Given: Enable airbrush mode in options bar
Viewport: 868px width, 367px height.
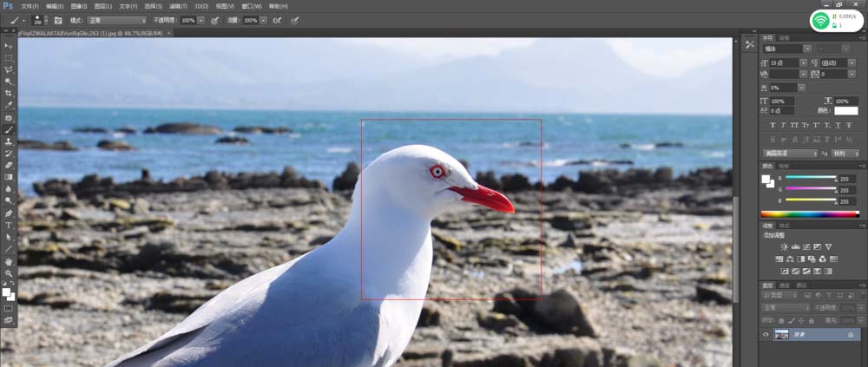Looking at the screenshot, I should 276,21.
